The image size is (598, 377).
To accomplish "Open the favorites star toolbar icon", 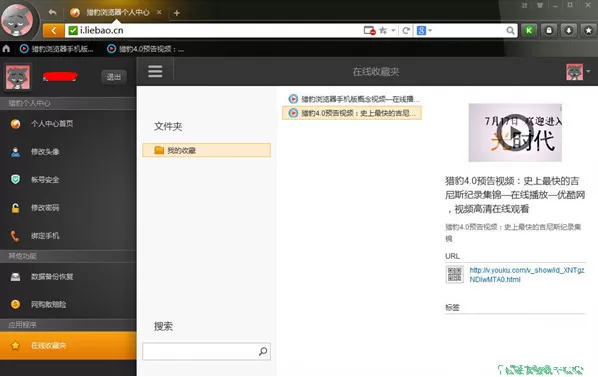I will click(588, 30).
